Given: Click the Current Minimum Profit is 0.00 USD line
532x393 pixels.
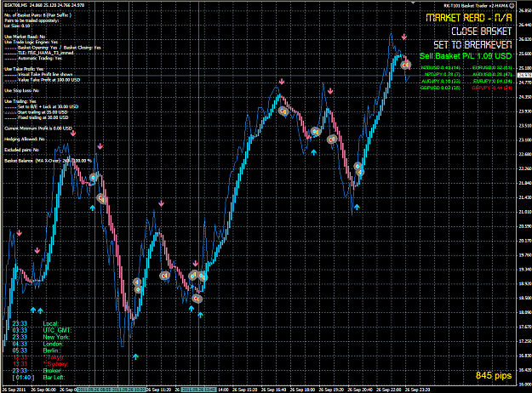Looking at the screenshot, I should (x=38, y=128).
